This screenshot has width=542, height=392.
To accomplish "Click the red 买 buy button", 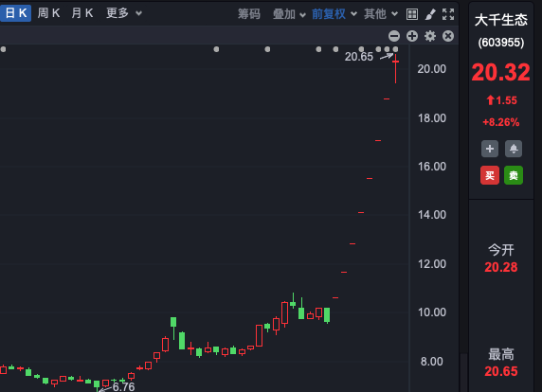I will click(x=490, y=175).
